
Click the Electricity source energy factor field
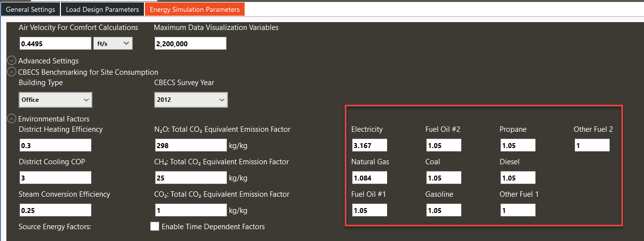tap(369, 146)
